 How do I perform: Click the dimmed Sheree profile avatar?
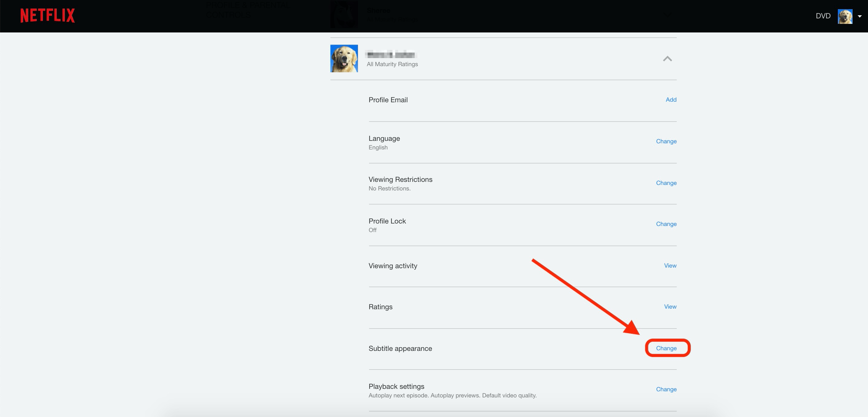(x=344, y=14)
